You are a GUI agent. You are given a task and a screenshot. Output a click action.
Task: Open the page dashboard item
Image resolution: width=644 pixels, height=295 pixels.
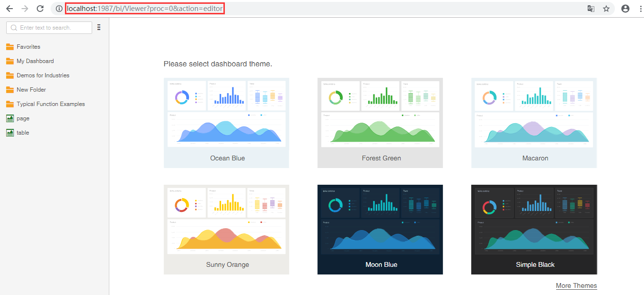pos(22,118)
